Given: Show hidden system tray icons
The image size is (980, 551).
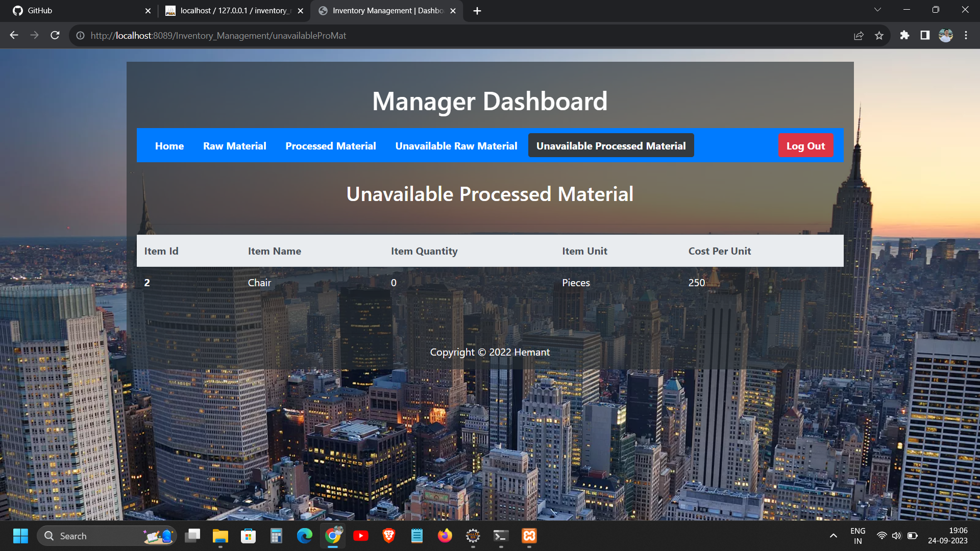Looking at the screenshot, I should tap(833, 536).
